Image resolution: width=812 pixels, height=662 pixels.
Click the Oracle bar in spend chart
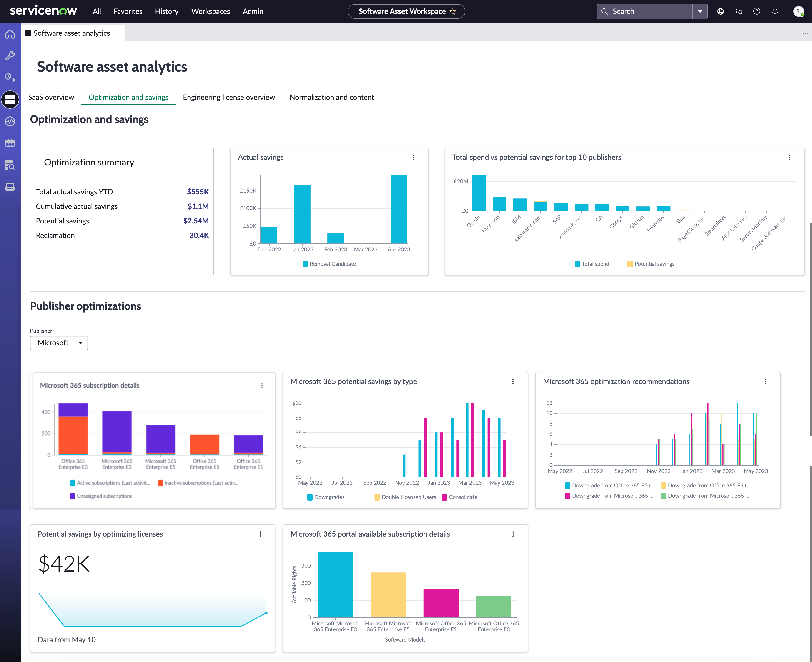(479, 193)
